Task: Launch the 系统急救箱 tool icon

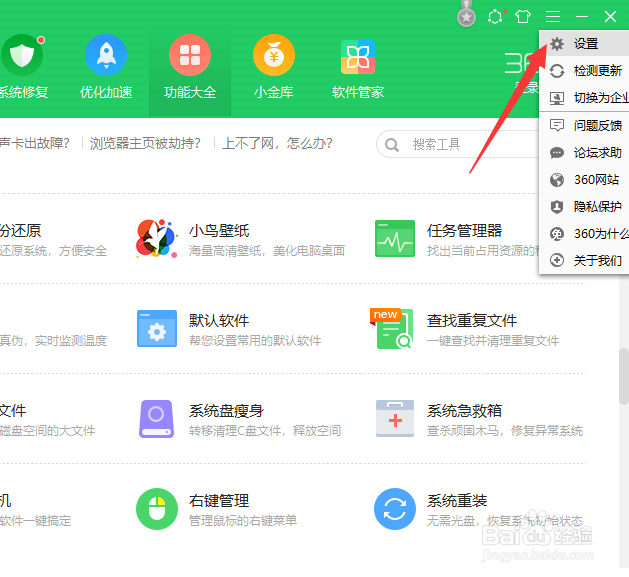Action: [x=395, y=419]
